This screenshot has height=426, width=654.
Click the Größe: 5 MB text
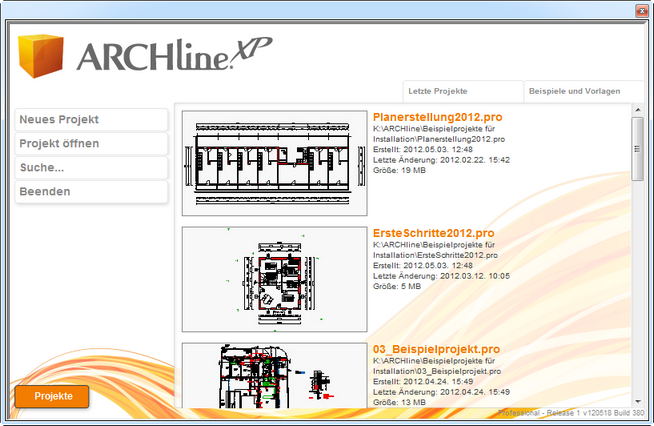[x=397, y=286]
